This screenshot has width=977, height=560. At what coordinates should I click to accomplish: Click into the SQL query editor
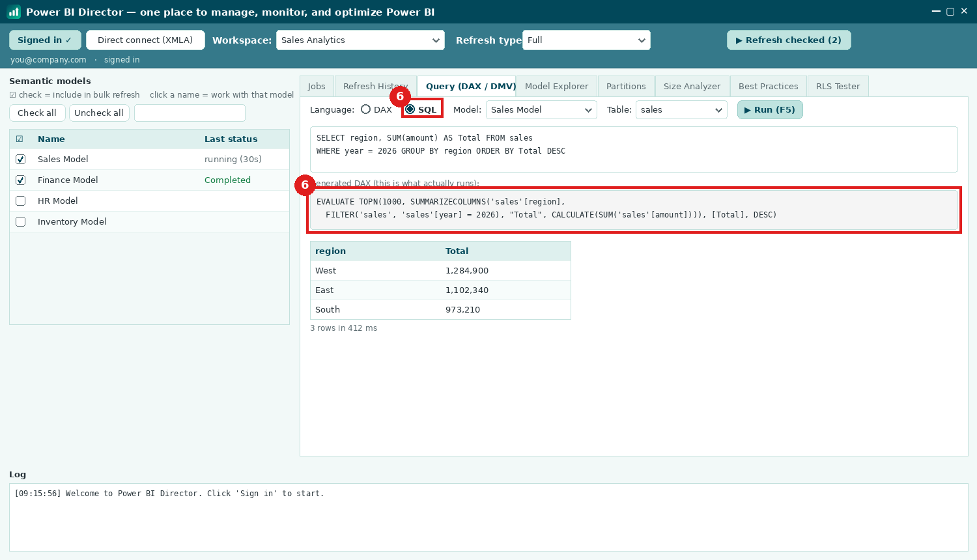[634, 149]
